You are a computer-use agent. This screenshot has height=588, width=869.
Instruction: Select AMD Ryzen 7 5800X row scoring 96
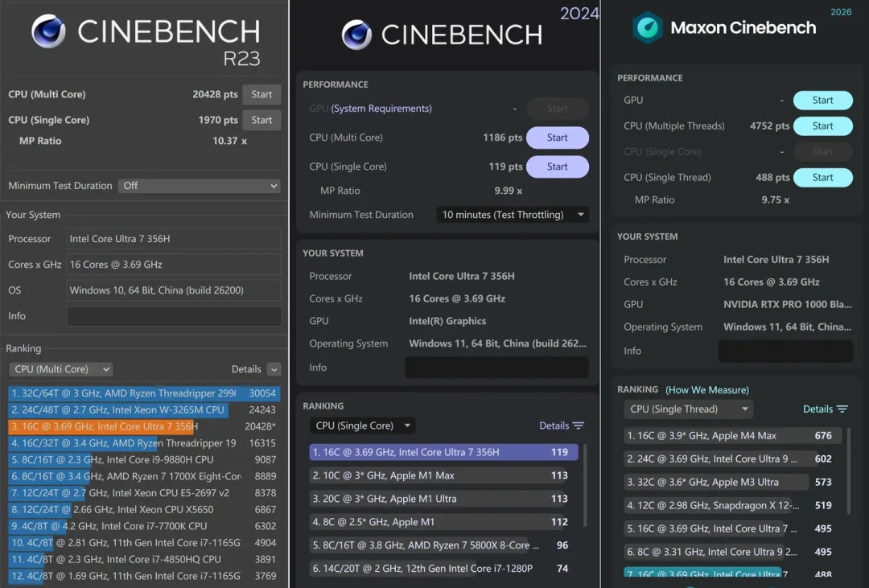click(443, 545)
